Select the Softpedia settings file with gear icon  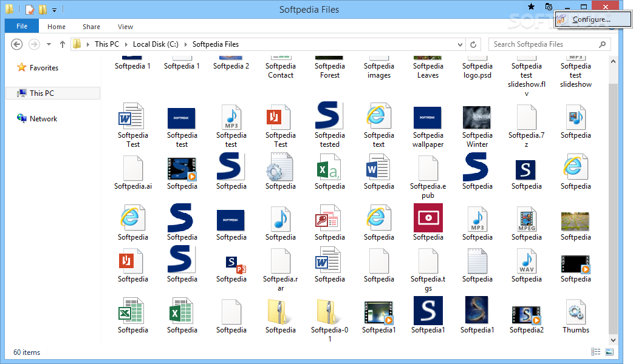[x=281, y=172]
